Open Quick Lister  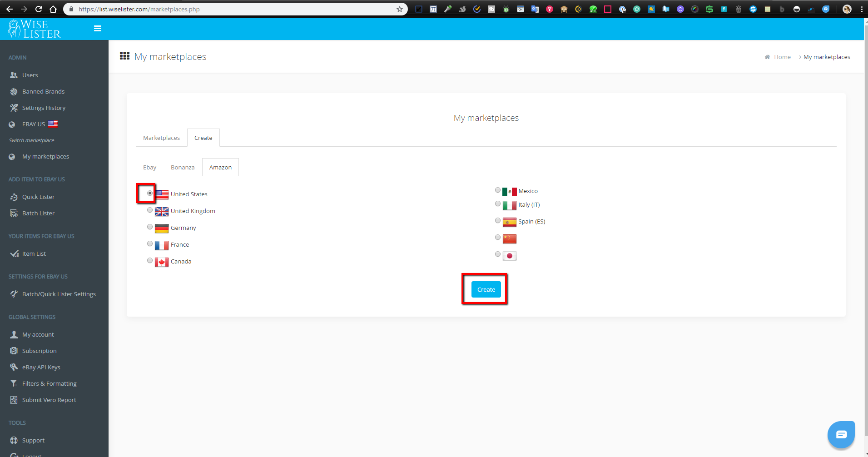(38, 197)
